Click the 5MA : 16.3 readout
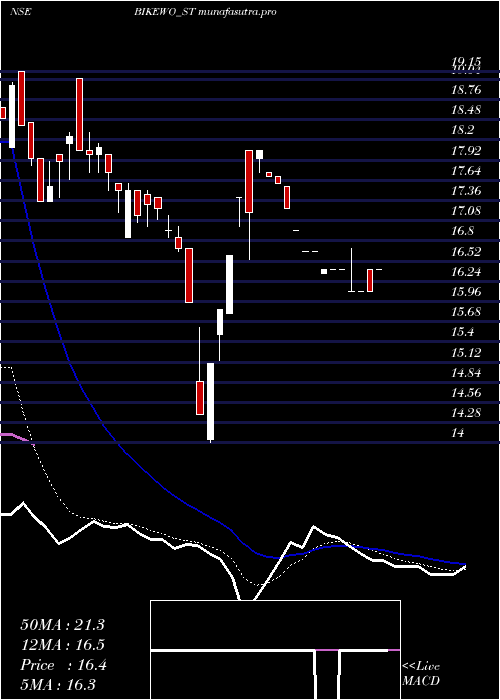The height and width of the screenshot is (700, 500). click(58, 684)
